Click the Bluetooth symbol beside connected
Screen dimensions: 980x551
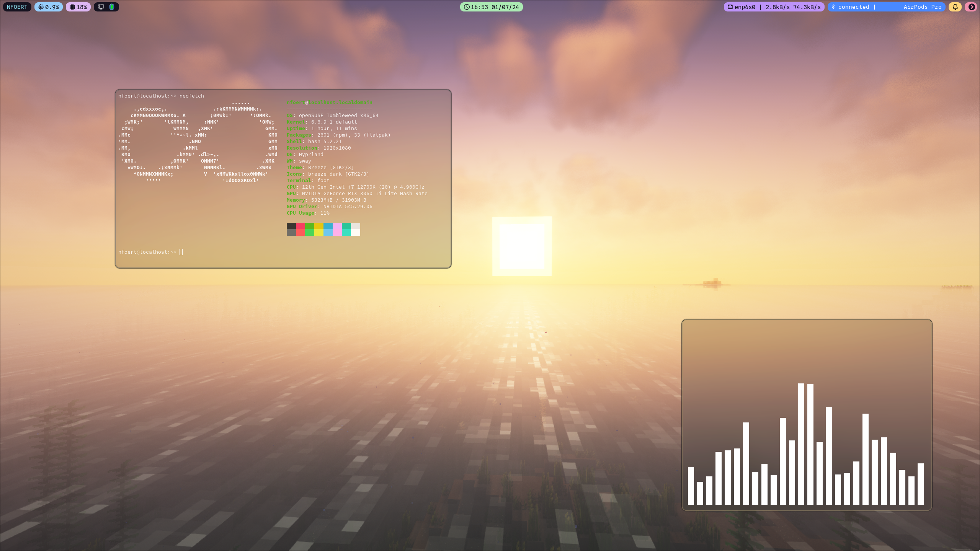pos(833,7)
